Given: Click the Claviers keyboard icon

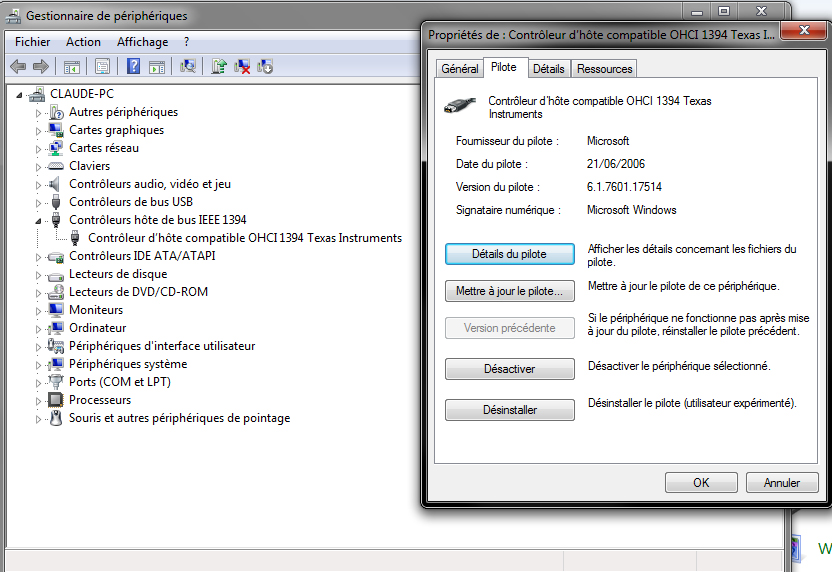Looking at the screenshot, I should (56, 166).
